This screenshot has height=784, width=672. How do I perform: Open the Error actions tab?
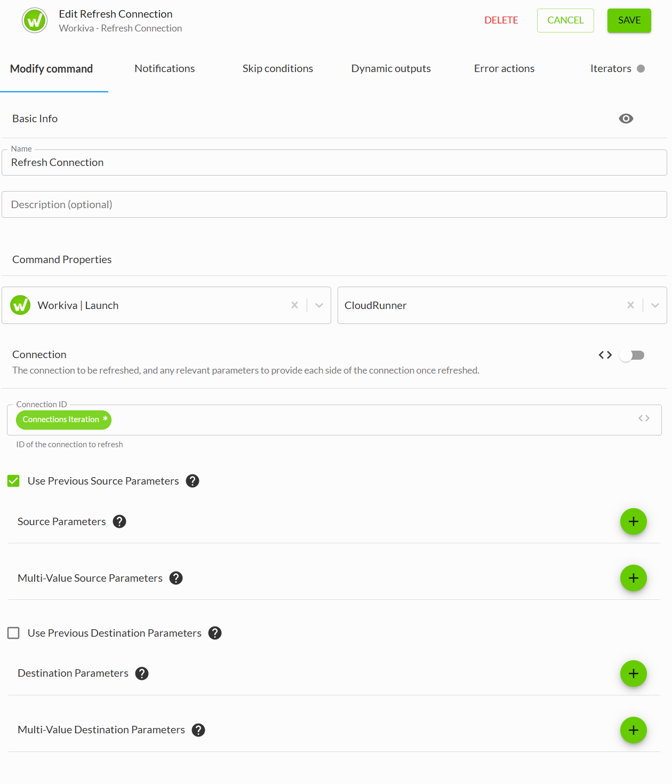coord(504,68)
